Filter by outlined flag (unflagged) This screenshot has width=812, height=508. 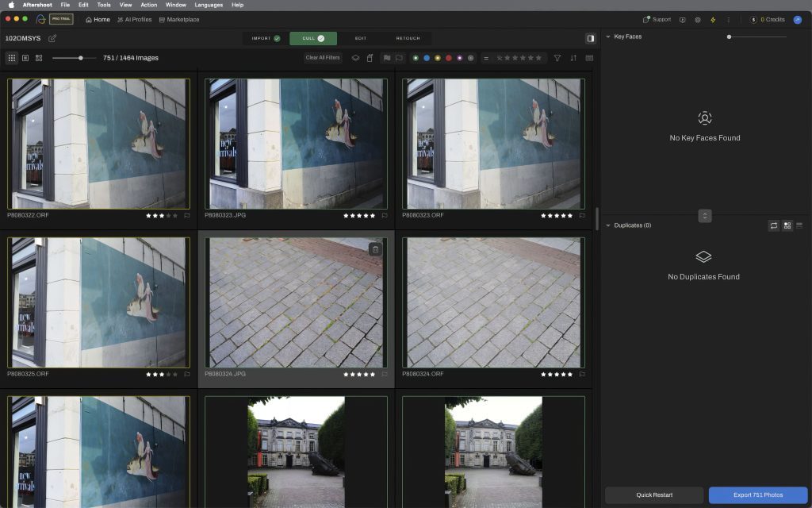pyautogui.click(x=400, y=58)
